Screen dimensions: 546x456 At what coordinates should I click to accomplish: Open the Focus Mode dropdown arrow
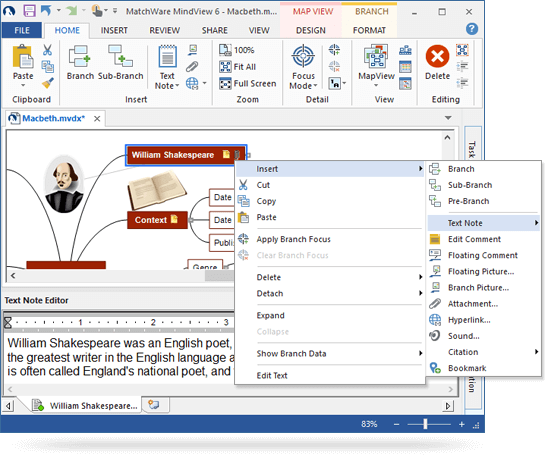(315, 86)
